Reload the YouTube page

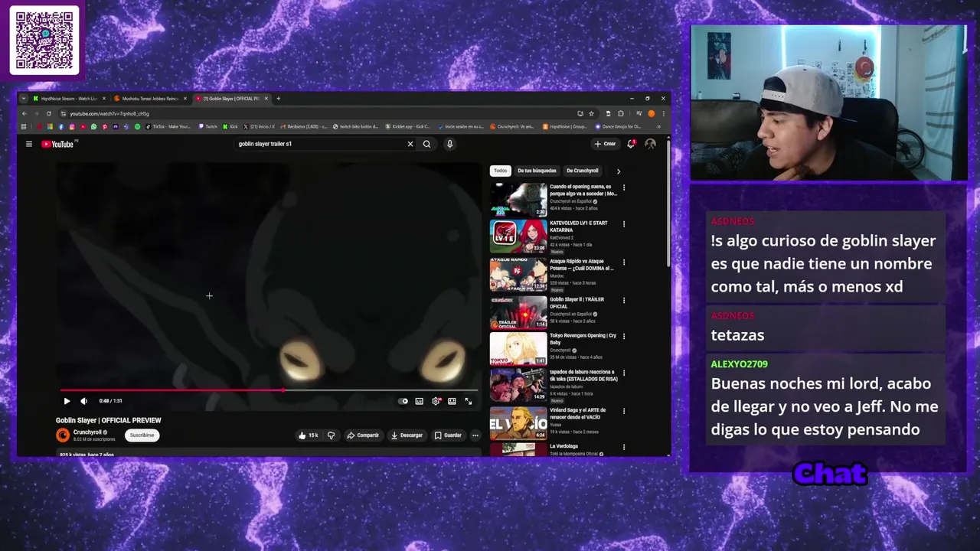tap(48, 113)
